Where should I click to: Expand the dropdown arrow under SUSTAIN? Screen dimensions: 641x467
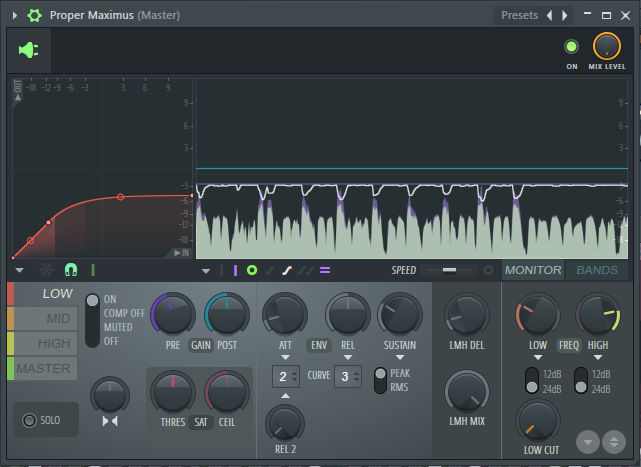(x=399, y=357)
